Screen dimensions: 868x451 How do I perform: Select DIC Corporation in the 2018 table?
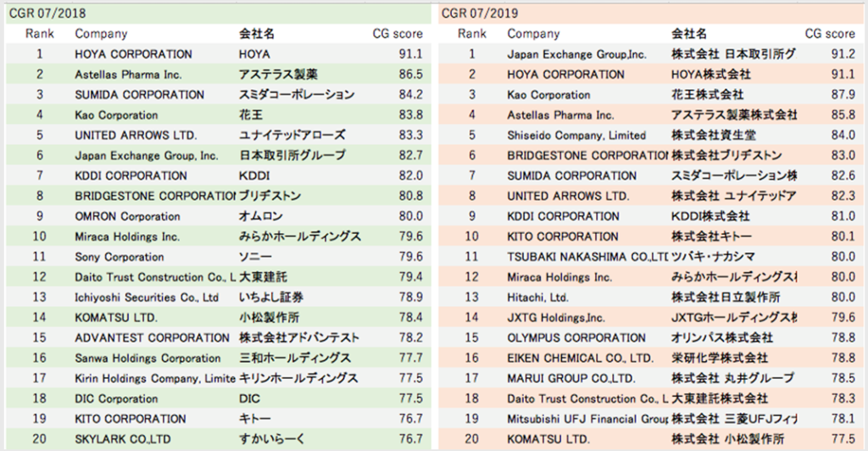[116, 398]
